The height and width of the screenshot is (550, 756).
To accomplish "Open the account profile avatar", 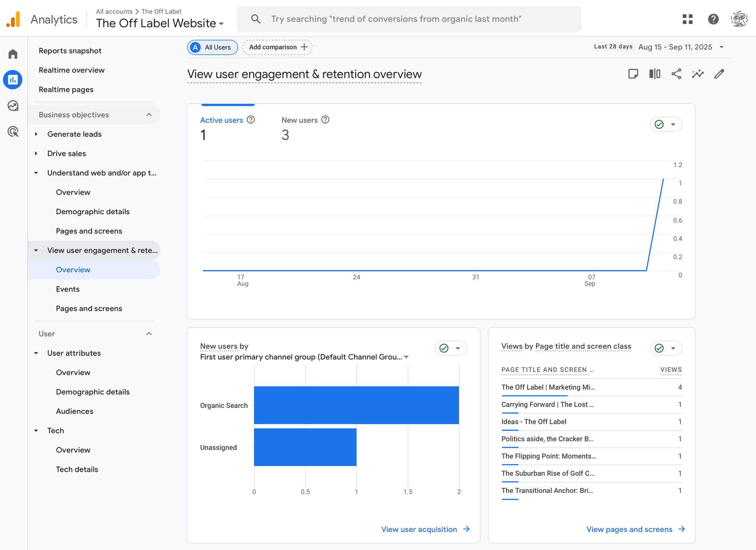I will tap(739, 19).
